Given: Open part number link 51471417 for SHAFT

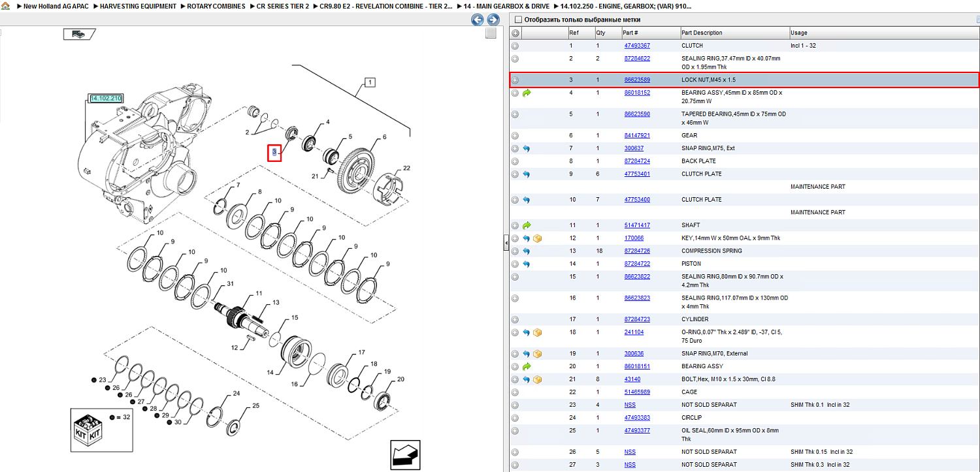Looking at the screenshot, I should (x=637, y=225).
